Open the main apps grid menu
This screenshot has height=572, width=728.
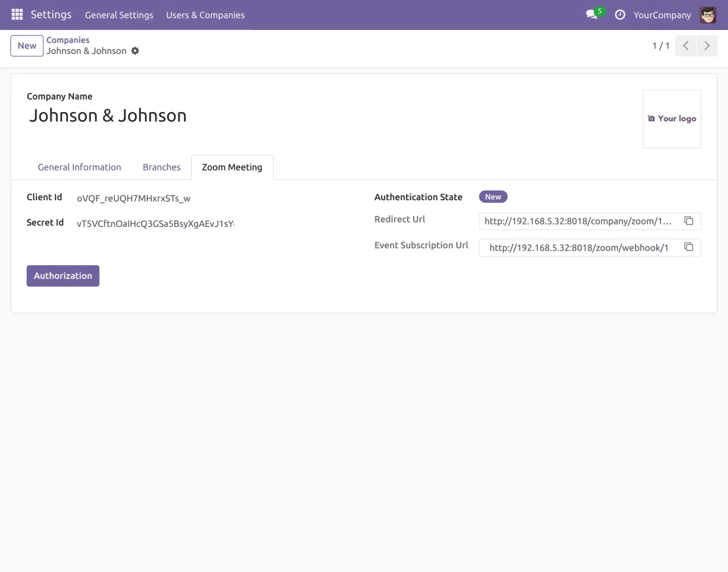(17, 15)
